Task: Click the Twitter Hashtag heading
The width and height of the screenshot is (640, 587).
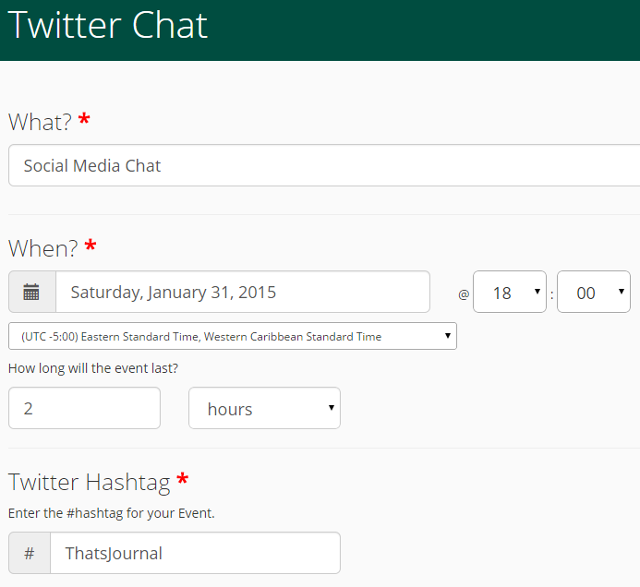Action: 89,482
